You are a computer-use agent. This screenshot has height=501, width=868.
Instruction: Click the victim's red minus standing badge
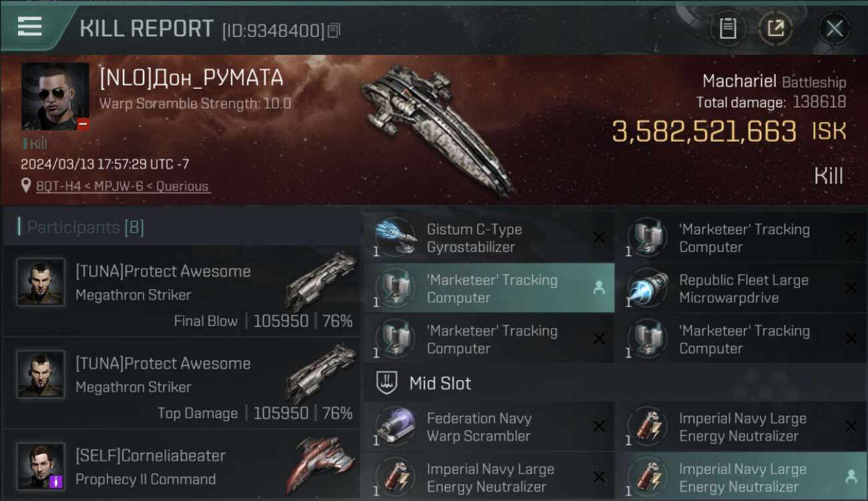point(83,124)
